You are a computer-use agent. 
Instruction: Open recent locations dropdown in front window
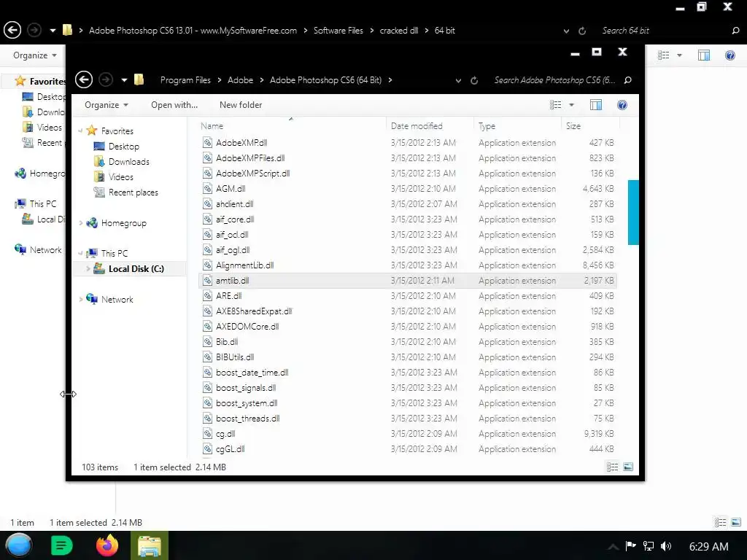tap(124, 80)
